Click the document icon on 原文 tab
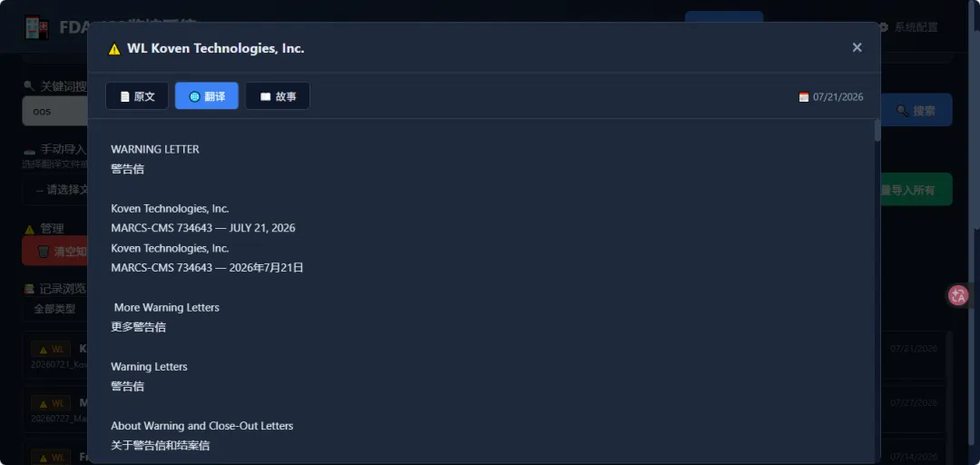The width and height of the screenshot is (980, 465). (125, 97)
